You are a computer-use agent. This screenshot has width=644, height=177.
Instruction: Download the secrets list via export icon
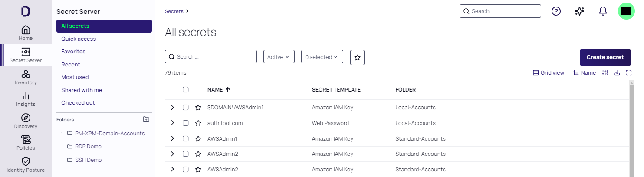pos(617,73)
